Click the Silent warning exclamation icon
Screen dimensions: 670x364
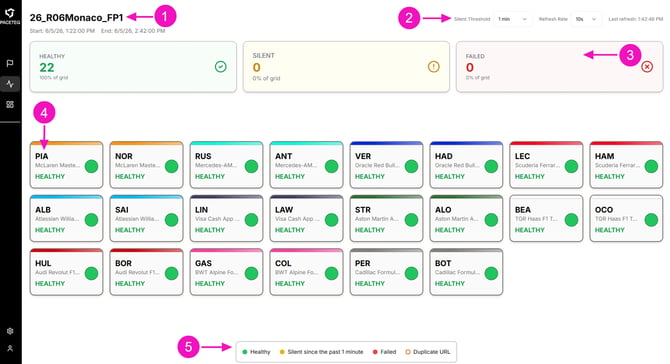click(x=434, y=67)
